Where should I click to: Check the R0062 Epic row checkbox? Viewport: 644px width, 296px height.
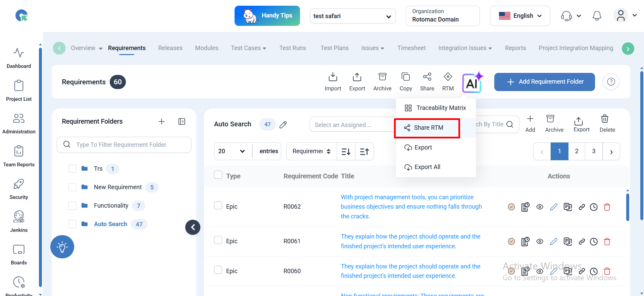[x=218, y=206]
